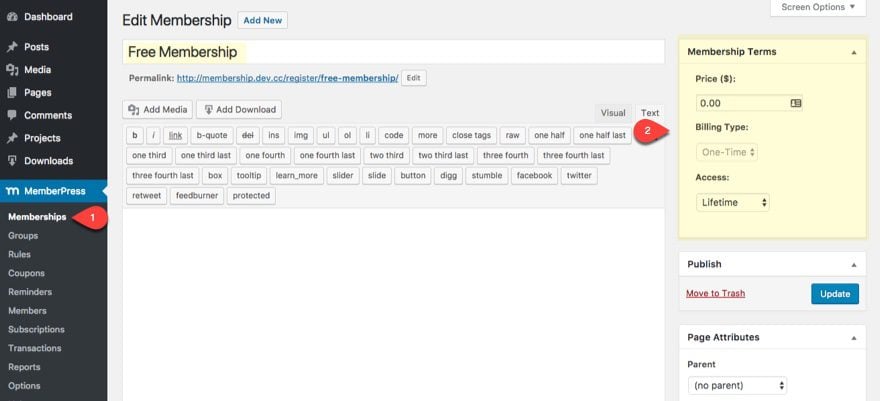Open the Dashboard sidebar icon
The width and height of the screenshot is (880, 401).
tap(12, 17)
